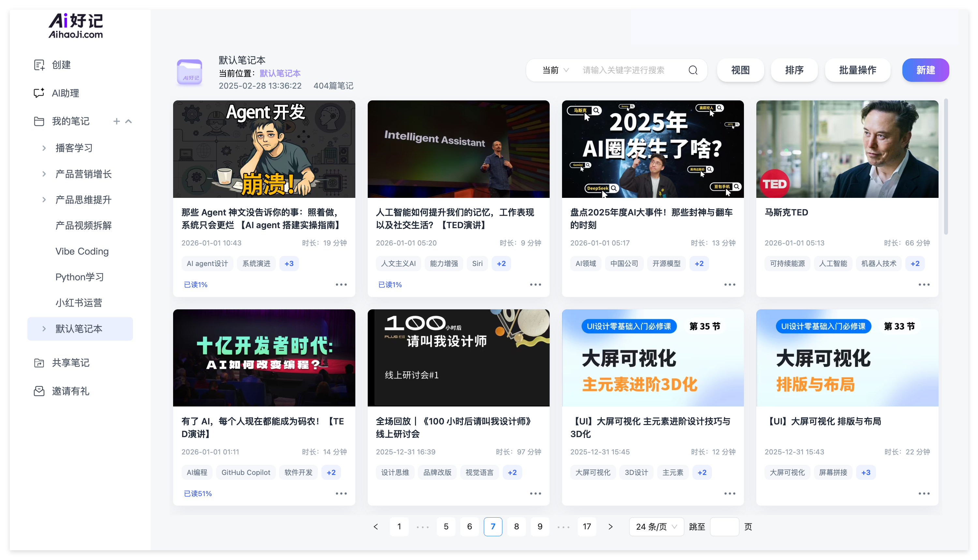Image resolution: width=978 pixels, height=560 pixels.
Task: Open the 24 条/页 page size dropdown
Action: coord(656,526)
